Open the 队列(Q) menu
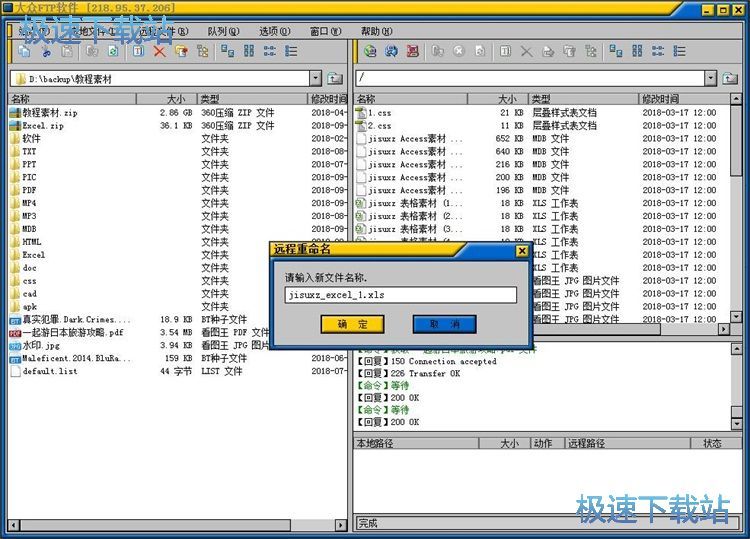 (x=223, y=32)
